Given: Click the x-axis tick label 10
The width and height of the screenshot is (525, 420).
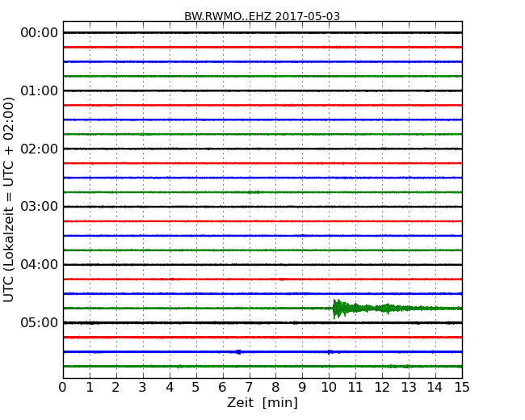Looking at the screenshot, I should pyautogui.click(x=329, y=388).
